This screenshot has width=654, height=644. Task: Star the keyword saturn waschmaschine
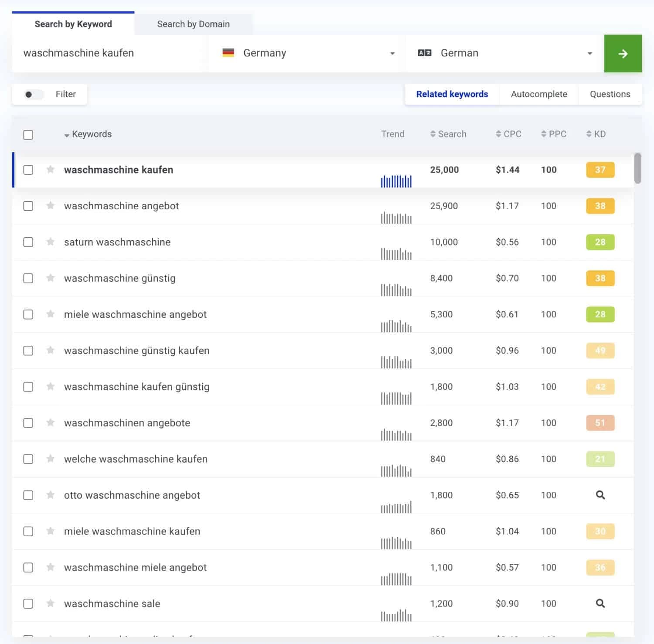click(x=50, y=242)
